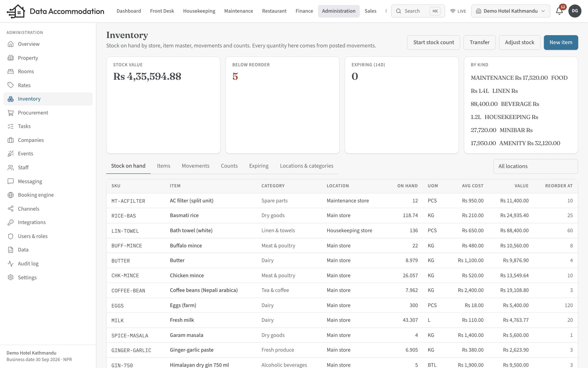Click the Channels share icon
This screenshot has width=588, height=368.
(10, 209)
